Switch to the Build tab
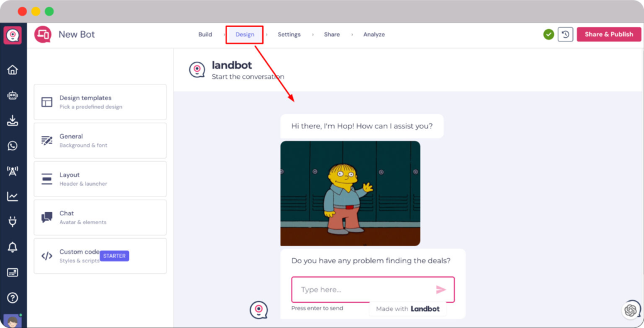This screenshot has height=328, width=644. pos(206,35)
